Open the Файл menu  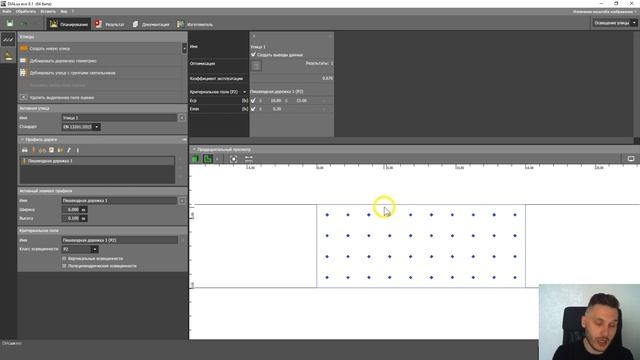[7, 11]
